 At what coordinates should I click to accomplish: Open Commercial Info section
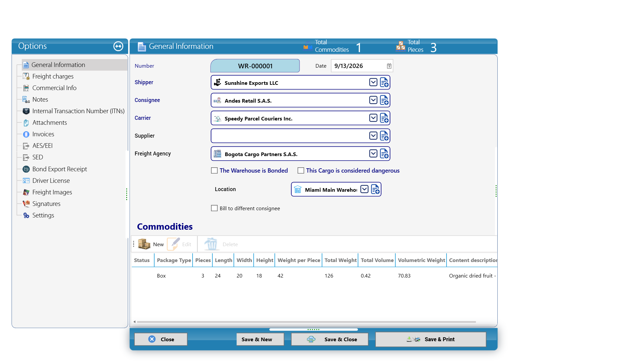click(54, 88)
